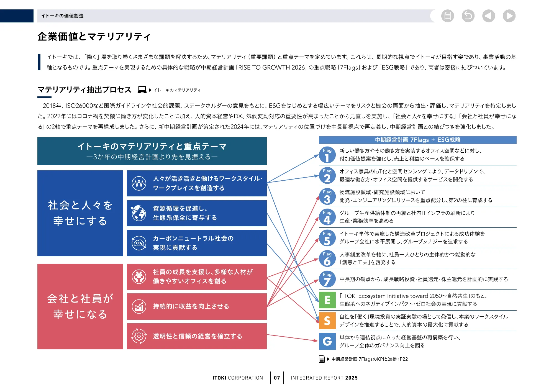Select the orange S badge
This screenshot has height=392, width=554.
coord(327,321)
